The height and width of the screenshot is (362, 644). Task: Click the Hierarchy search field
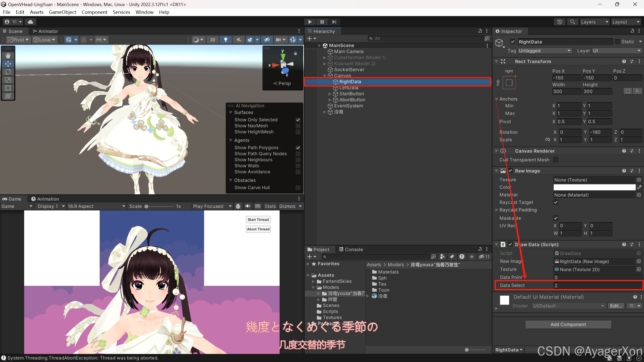pyautogui.click(x=426, y=38)
